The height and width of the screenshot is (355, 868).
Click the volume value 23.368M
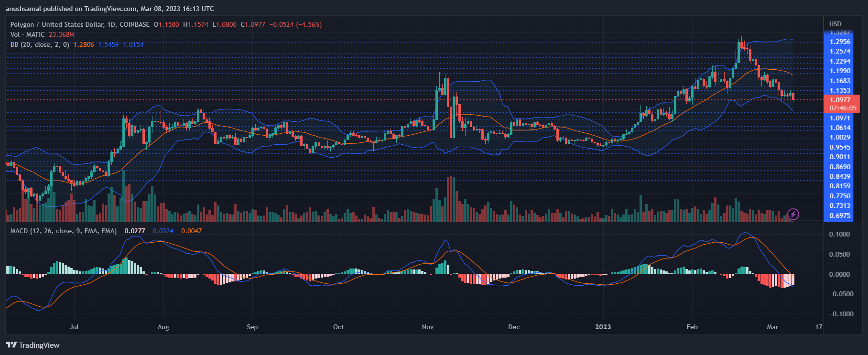62,34
